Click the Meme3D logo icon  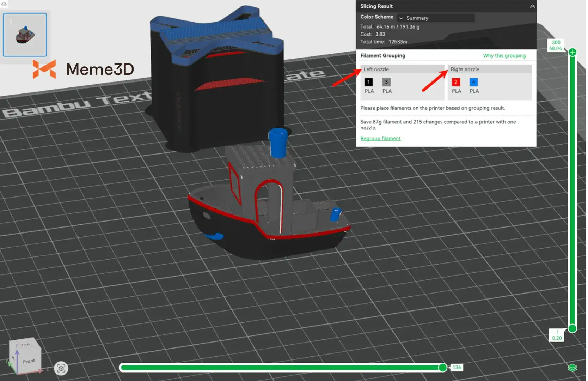coord(44,69)
